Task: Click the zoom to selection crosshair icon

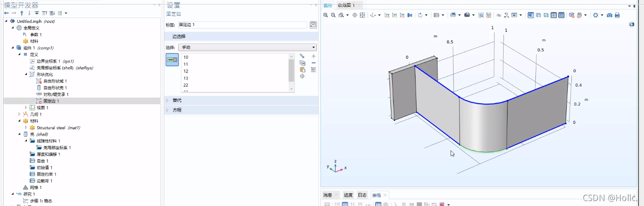Action: pos(302,76)
